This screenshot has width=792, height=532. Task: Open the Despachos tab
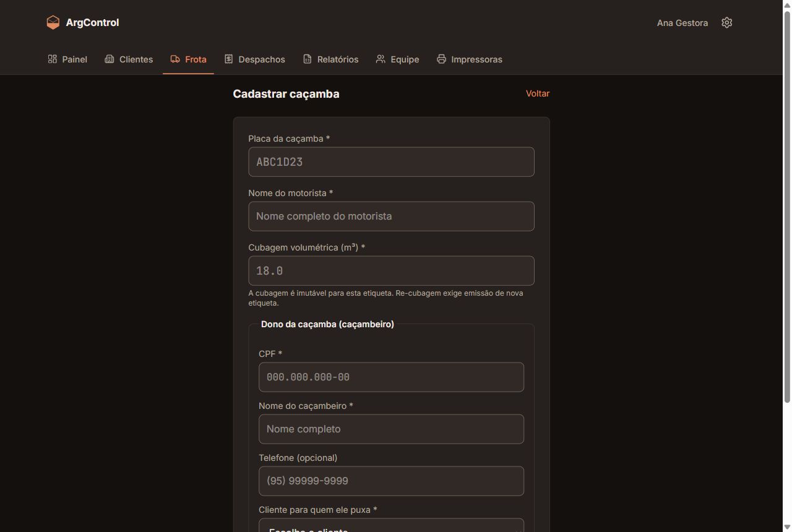pyautogui.click(x=254, y=59)
